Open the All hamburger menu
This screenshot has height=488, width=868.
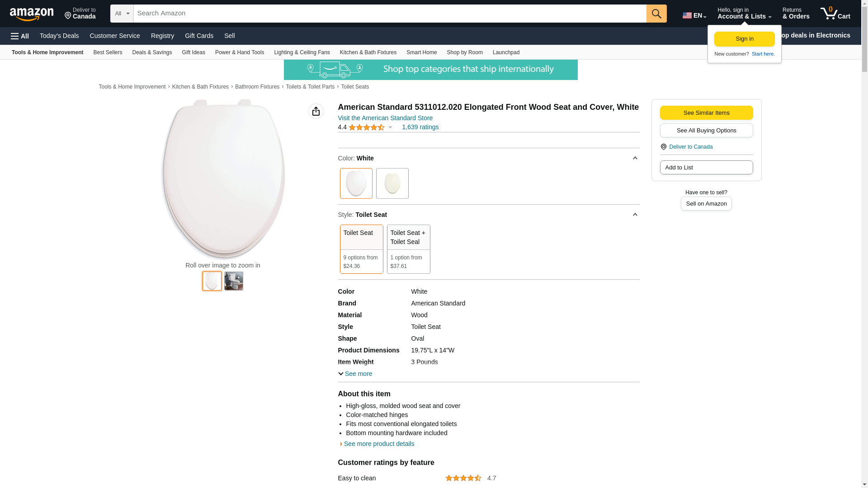click(x=20, y=36)
